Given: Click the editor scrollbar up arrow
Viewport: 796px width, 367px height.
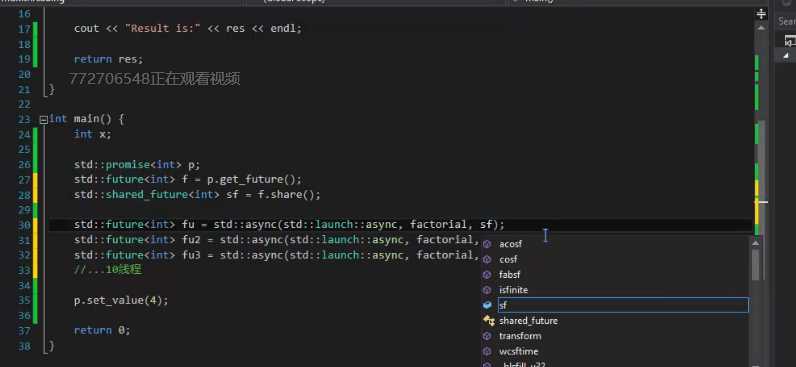Looking at the screenshot, I should point(761,28).
